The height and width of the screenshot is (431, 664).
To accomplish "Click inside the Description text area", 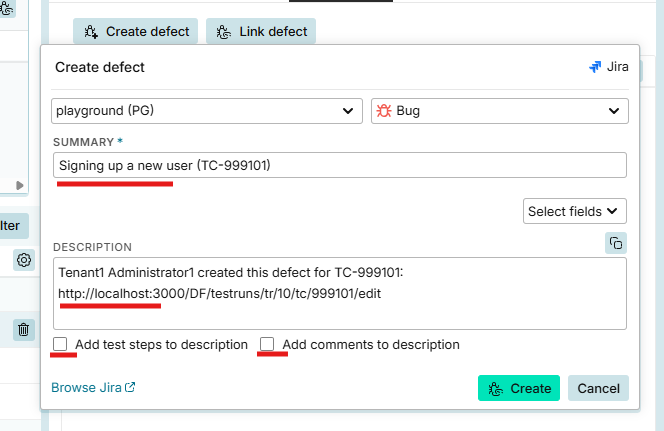I will 340,293.
